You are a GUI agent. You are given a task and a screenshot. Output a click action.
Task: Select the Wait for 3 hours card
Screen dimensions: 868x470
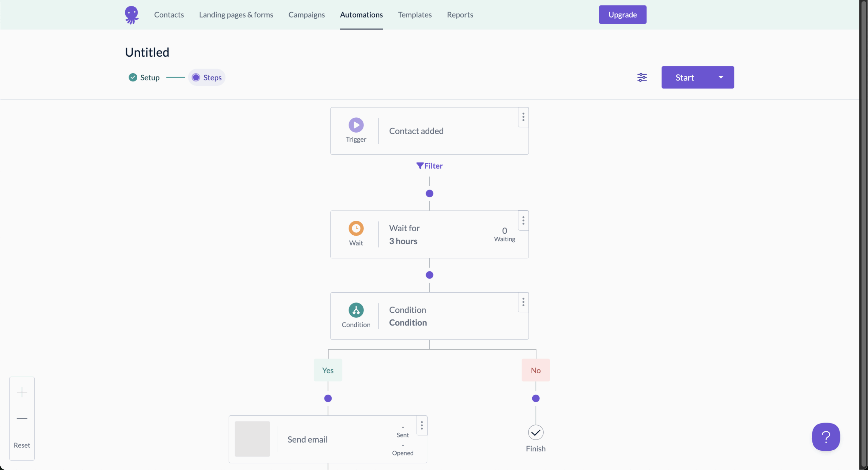(429, 234)
